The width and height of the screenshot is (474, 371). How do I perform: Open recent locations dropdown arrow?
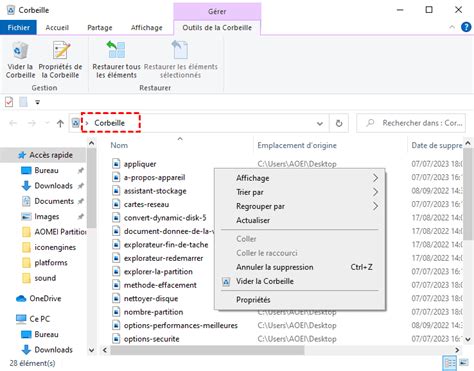47,124
